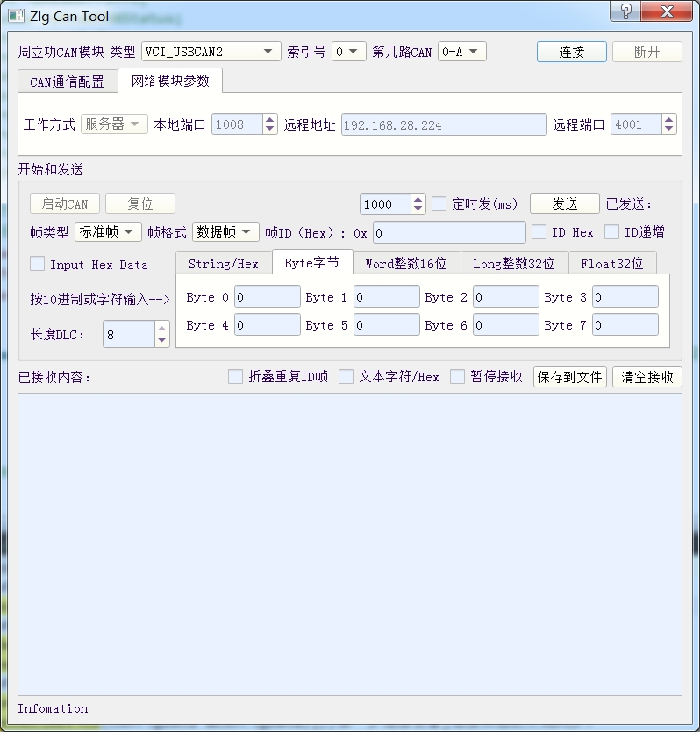Image resolution: width=700 pixels, height=732 pixels.
Task: Switch to the CAN通信配置 tab
Action: [68, 82]
